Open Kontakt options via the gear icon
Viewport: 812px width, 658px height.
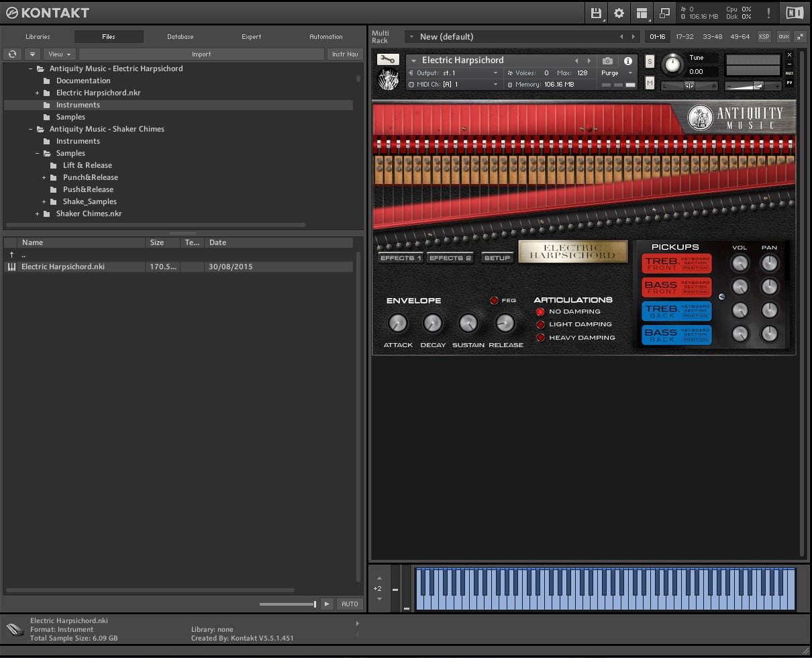(x=618, y=13)
